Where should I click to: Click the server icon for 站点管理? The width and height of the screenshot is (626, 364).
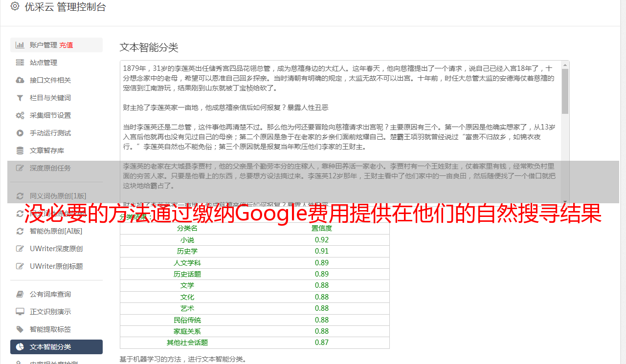click(20, 63)
